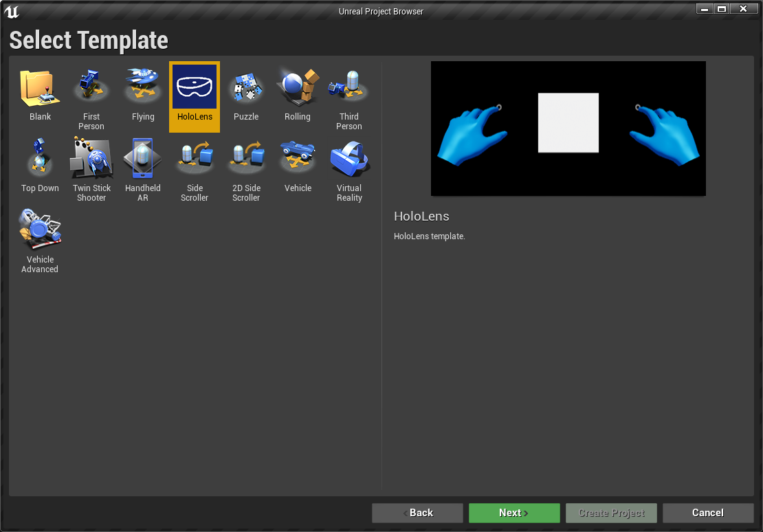Image resolution: width=763 pixels, height=532 pixels.
Task: Choose the Virtual Reality headset template
Action: tap(349, 168)
